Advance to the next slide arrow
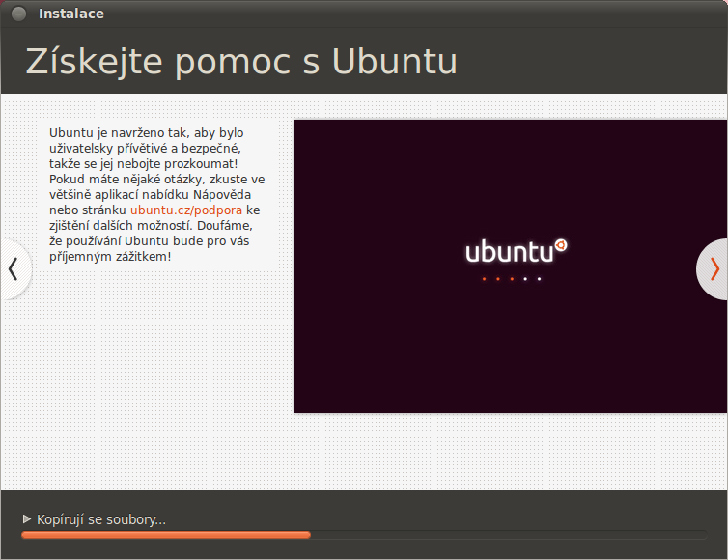Viewport: 728px width, 560px height. pos(714,269)
